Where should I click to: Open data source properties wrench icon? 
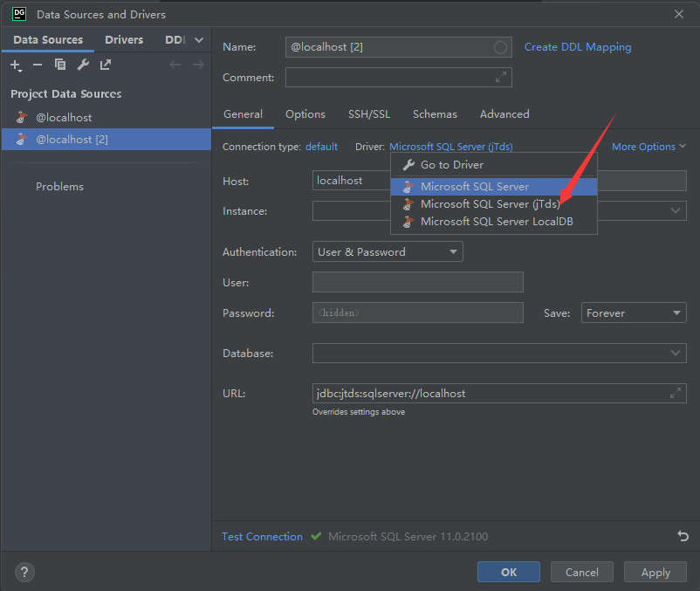[x=83, y=65]
